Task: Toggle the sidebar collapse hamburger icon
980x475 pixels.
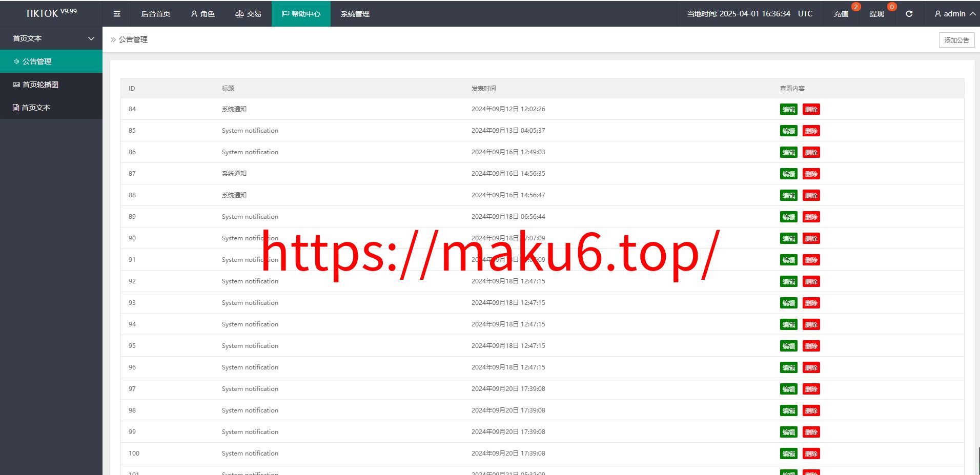Action: coord(117,14)
